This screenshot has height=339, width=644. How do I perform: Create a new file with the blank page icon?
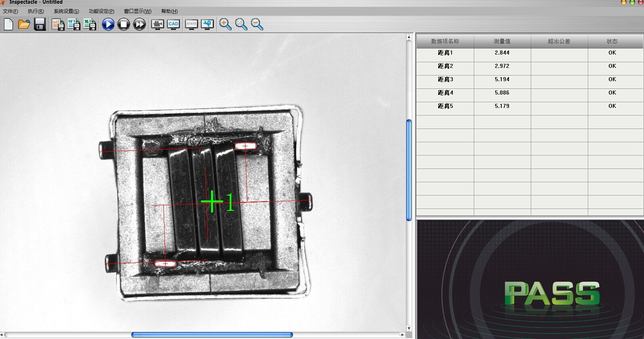coord(8,24)
